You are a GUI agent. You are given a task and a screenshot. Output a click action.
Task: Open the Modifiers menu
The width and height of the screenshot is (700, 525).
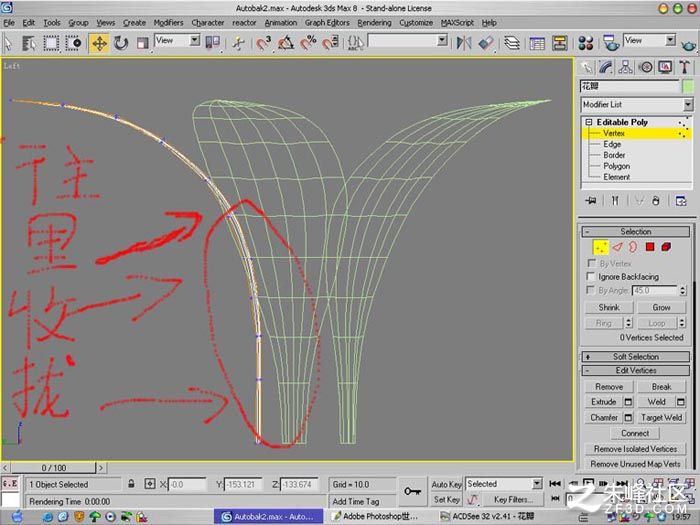pos(168,23)
